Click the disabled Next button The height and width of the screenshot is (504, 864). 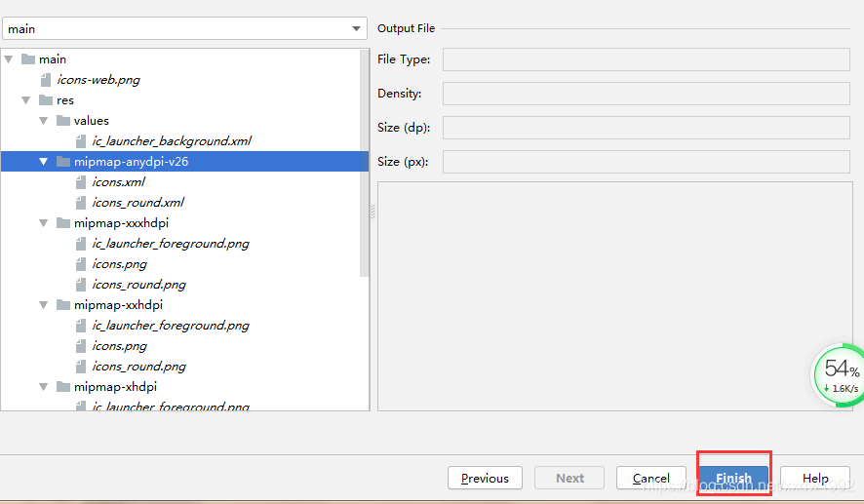(x=569, y=478)
